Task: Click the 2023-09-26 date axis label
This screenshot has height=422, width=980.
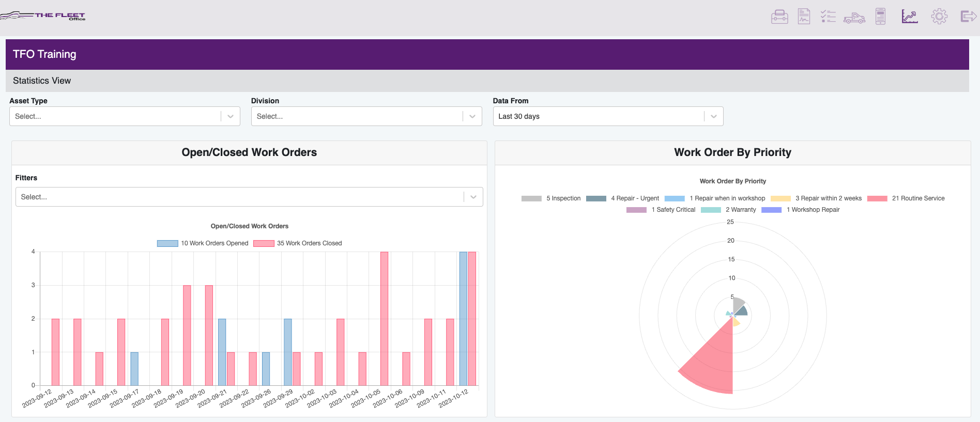Action: tap(256, 398)
